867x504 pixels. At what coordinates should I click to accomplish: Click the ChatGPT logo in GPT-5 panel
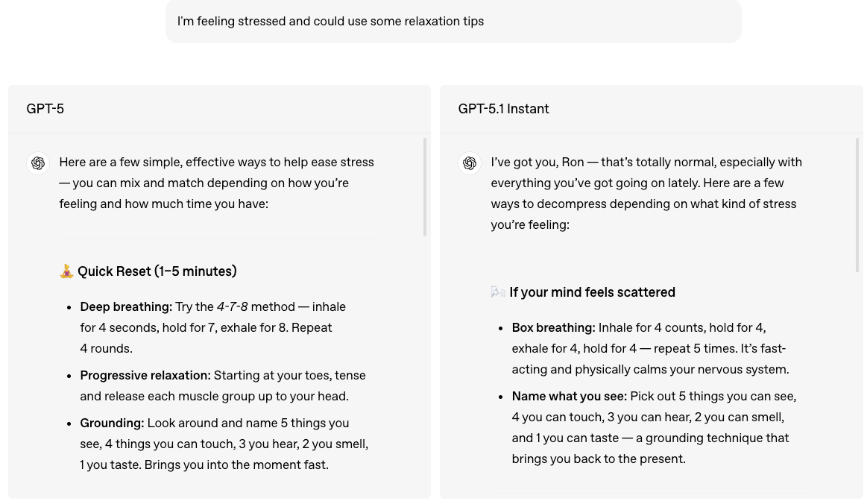tap(38, 163)
